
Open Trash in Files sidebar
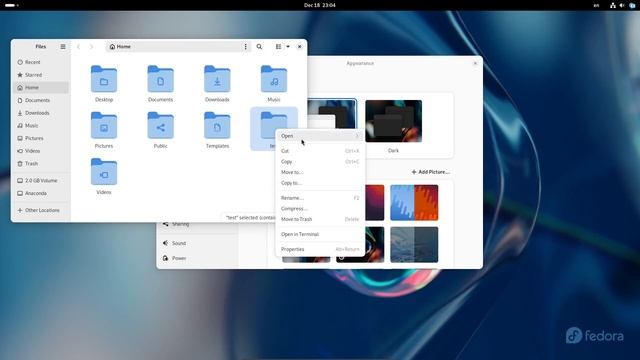[41, 163]
